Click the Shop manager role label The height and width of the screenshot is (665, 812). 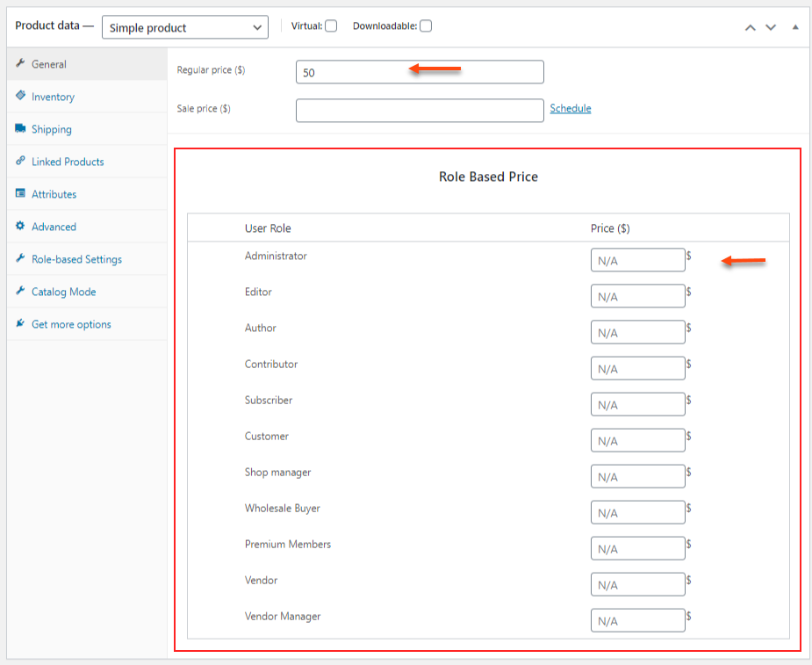(x=277, y=473)
